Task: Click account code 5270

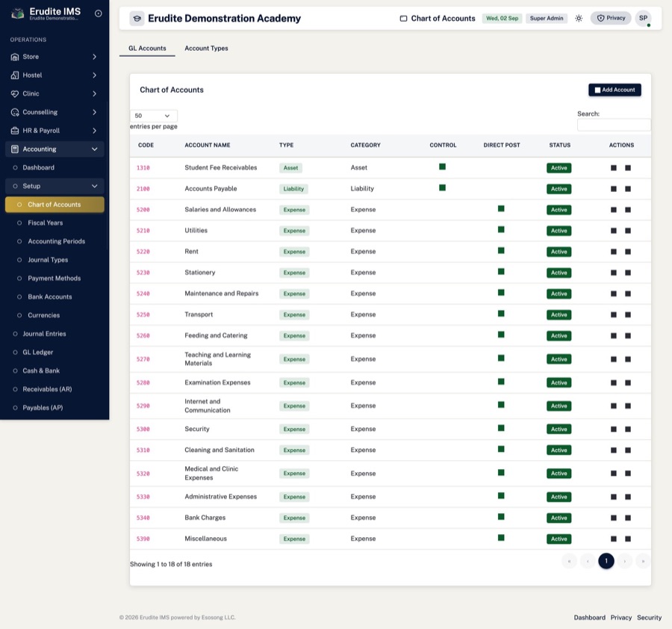Action: [143, 359]
